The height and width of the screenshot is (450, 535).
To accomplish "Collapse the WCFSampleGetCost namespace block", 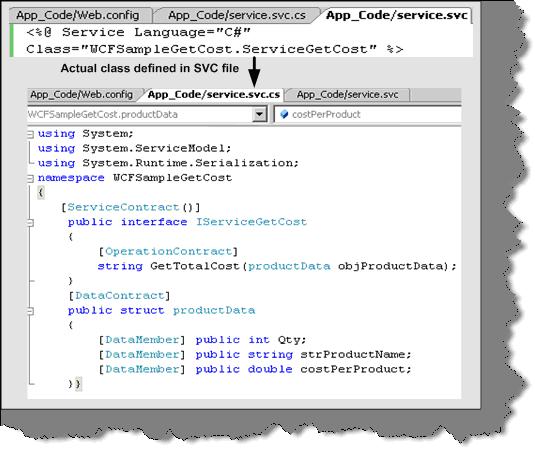I will pyautogui.click(x=31, y=178).
